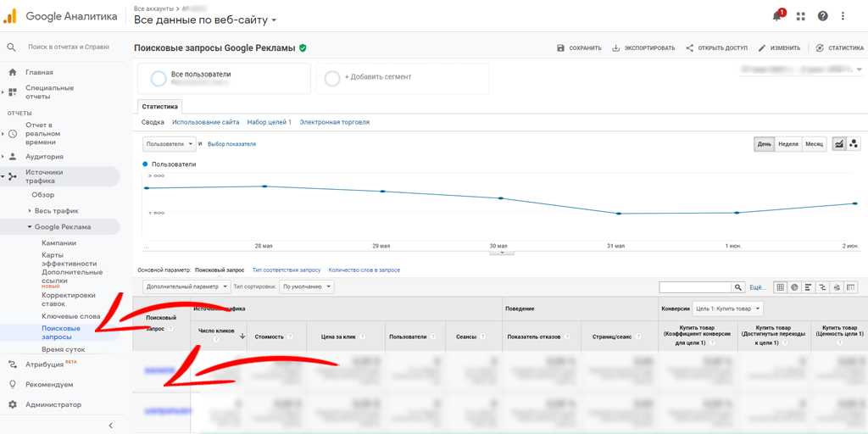Click the Выбор показателя link
868x434 pixels.
(231, 144)
